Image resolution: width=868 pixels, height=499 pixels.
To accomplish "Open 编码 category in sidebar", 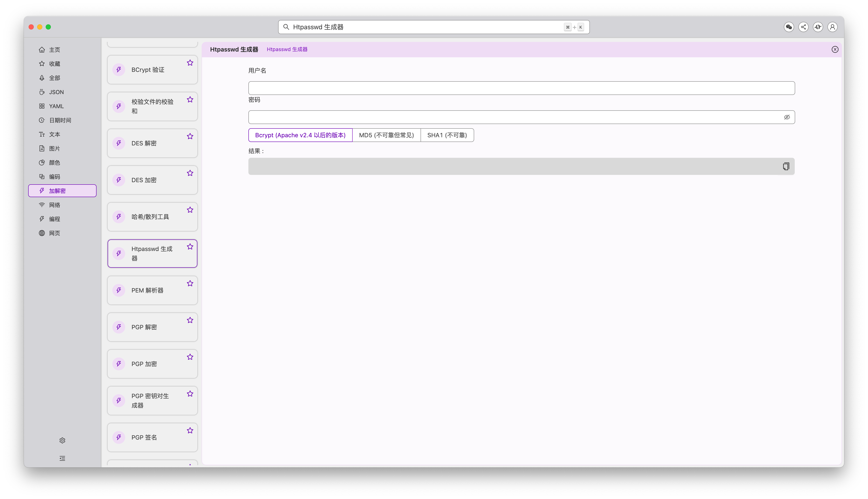I will [62, 177].
